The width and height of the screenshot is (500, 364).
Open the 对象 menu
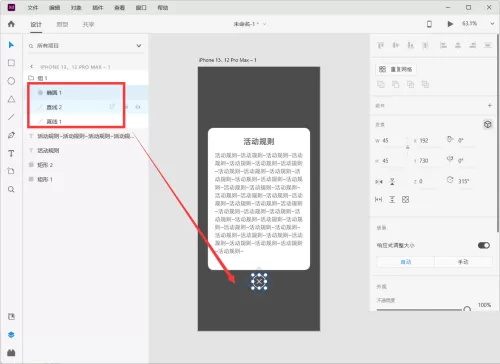(76, 8)
